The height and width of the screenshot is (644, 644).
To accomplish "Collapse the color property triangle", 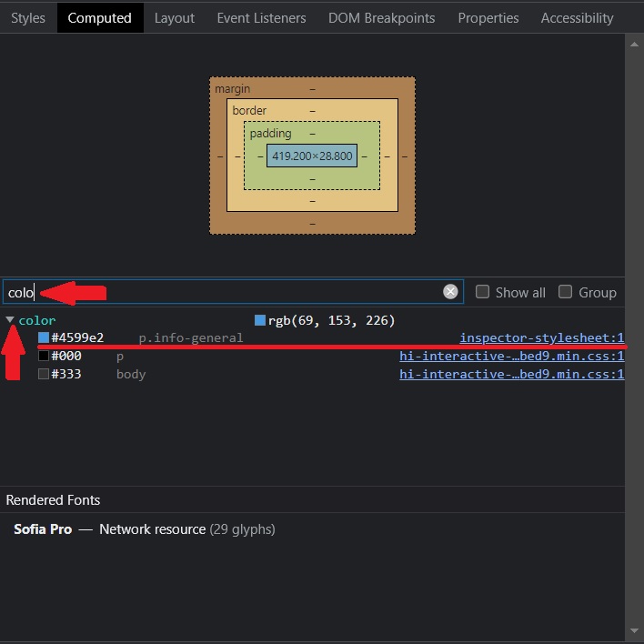I will tap(10, 319).
